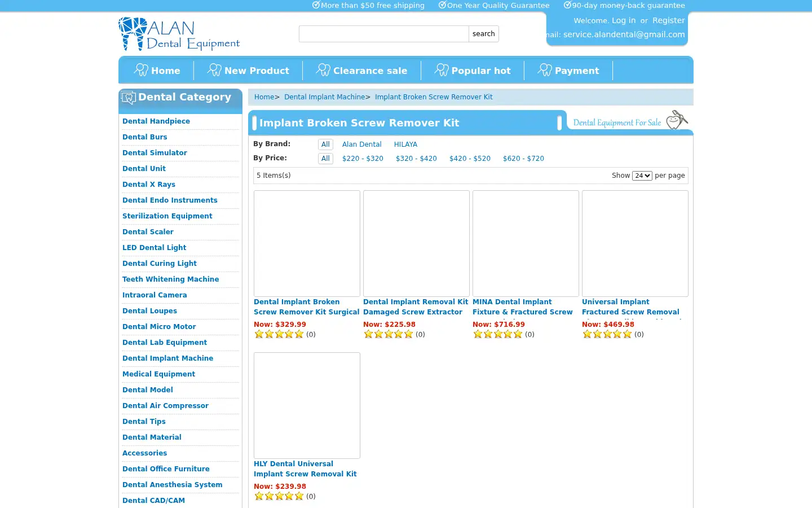Focus the search input field
The image size is (812, 508).
point(384,34)
